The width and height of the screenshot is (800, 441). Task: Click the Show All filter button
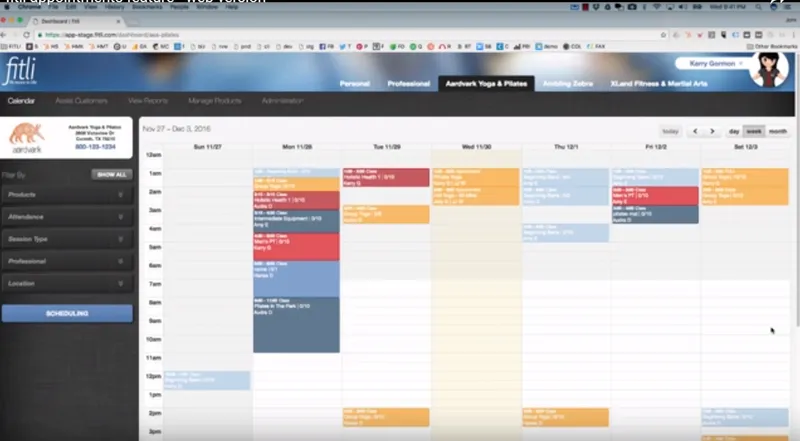[x=112, y=175]
